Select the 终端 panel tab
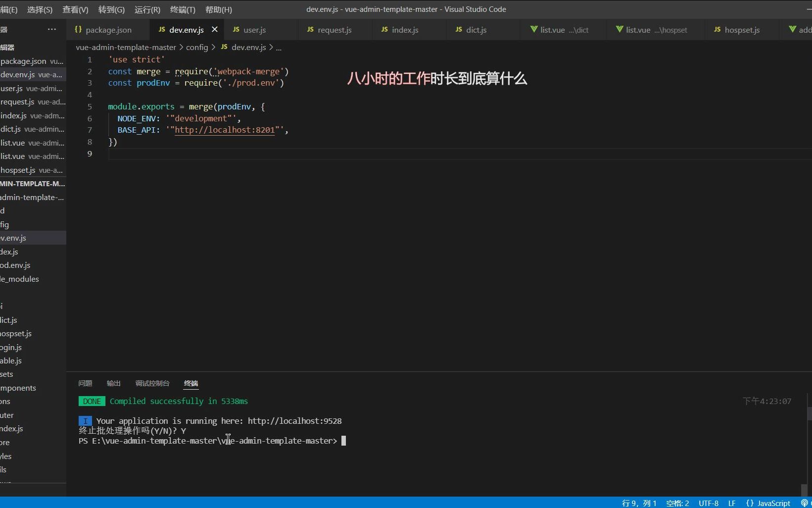The height and width of the screenshot is (508, 812). 191,383
